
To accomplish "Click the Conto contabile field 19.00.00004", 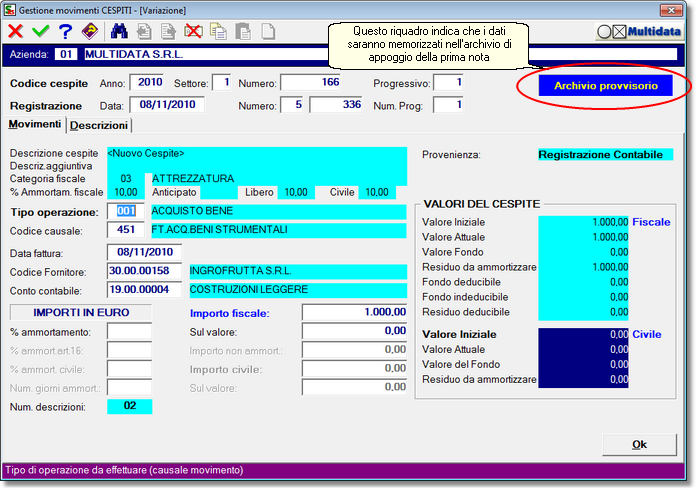I will (145, 289).
